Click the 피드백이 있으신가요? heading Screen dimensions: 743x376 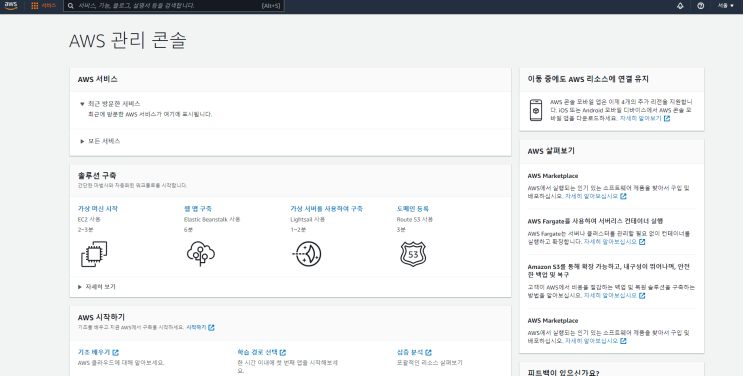pyautogui.click(x=563, y=373)
